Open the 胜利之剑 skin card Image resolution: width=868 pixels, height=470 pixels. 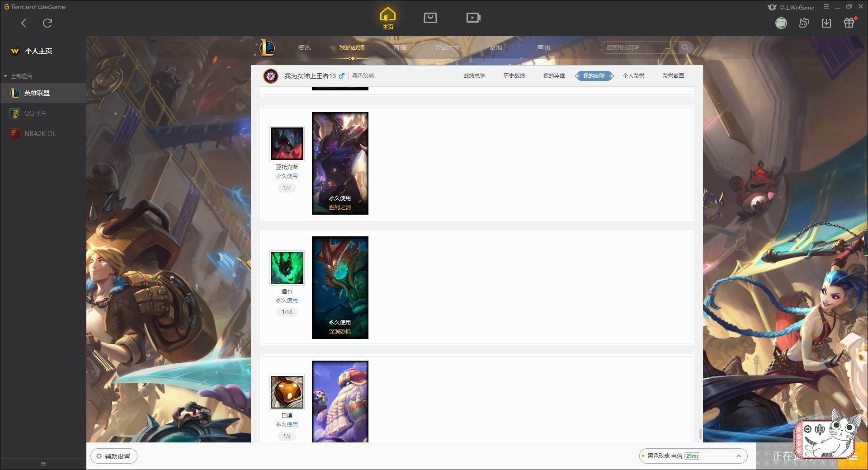pos(340,163)
